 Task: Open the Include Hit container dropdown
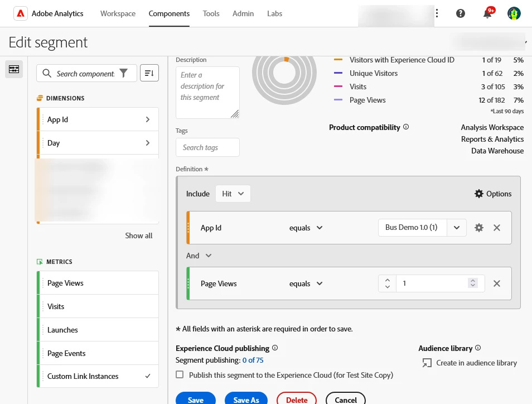coord(233,194)
